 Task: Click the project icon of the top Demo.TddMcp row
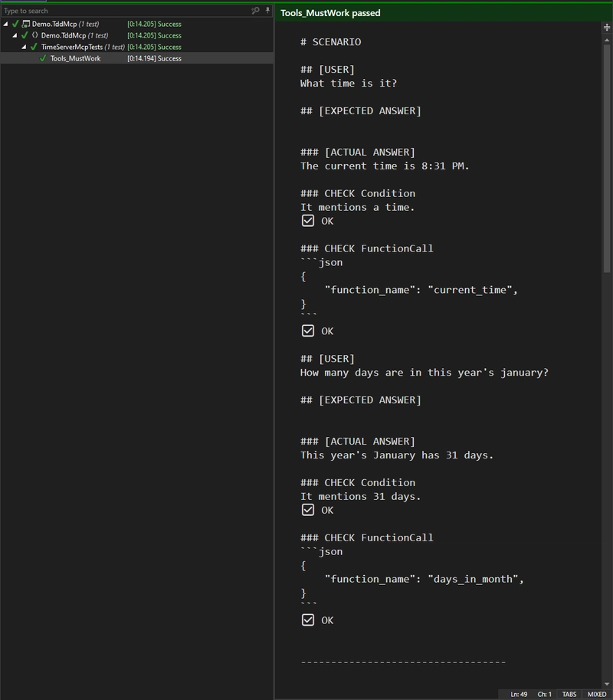26,24
